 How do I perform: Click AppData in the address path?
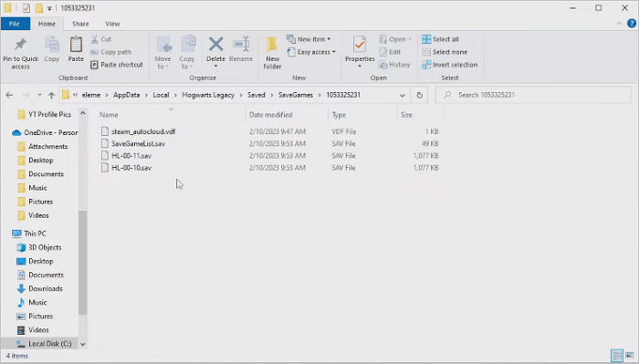coord(126,95)
